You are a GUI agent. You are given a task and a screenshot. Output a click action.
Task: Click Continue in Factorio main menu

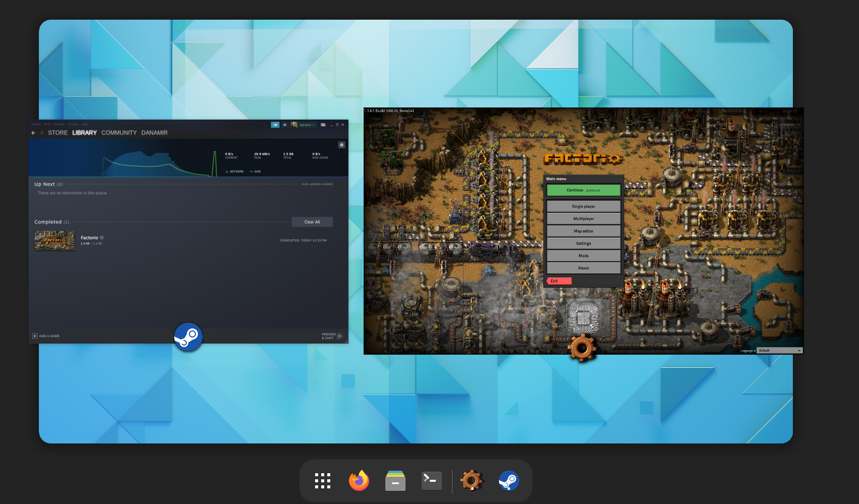pos(583,190)
